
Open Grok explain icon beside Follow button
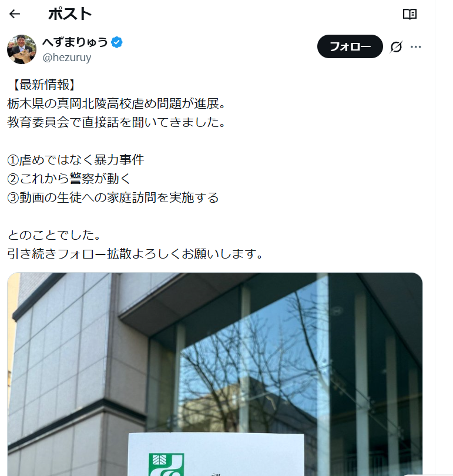pyautogui.click(x=396, y=47)
